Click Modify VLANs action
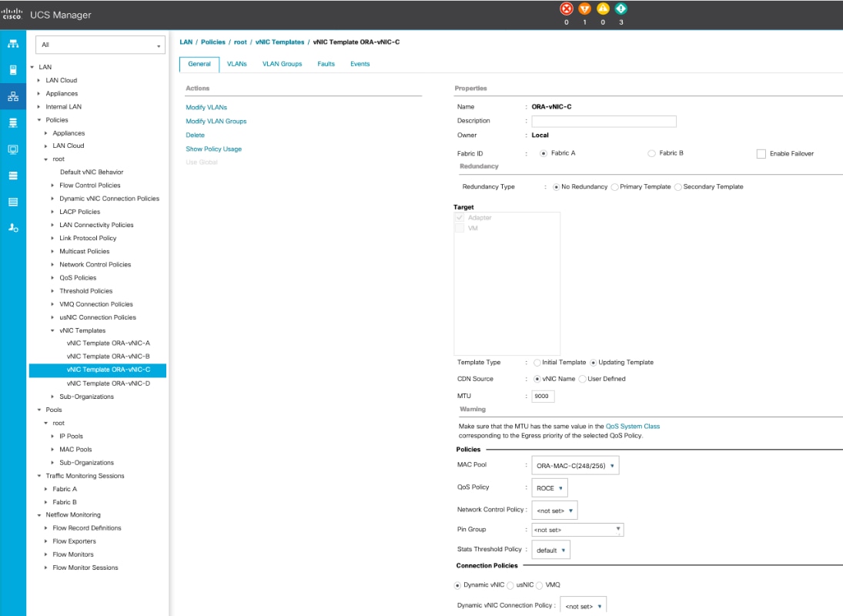Image resolution: width=843 pixels, height=616 pixels. (x=206, y=108)
